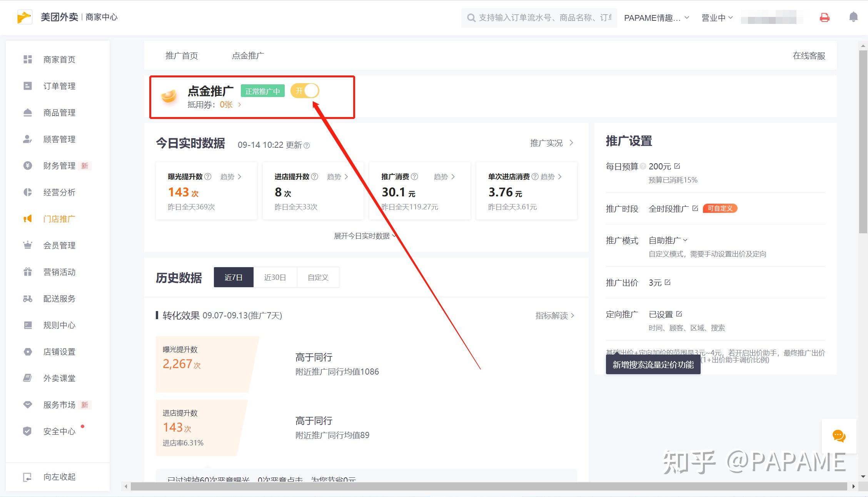Click the 营销活动 gift icon

pyautogui.click(x=28, y=272)
